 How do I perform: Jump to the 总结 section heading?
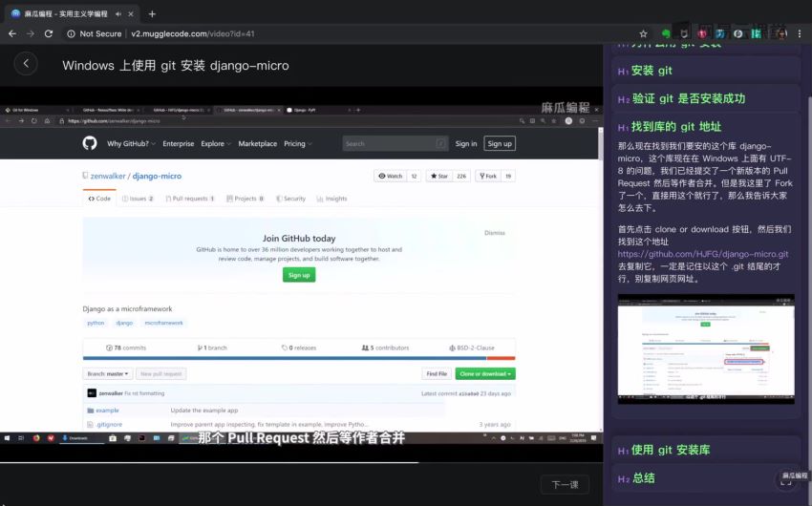(643, 478)
